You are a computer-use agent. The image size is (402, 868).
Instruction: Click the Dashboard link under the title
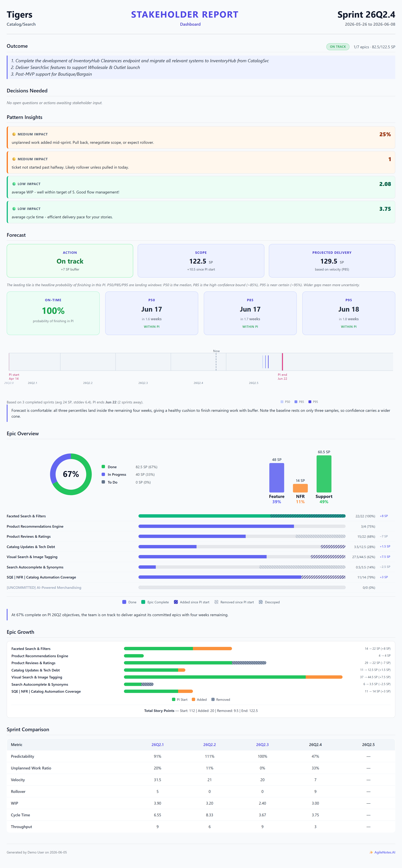pos(190,24)
